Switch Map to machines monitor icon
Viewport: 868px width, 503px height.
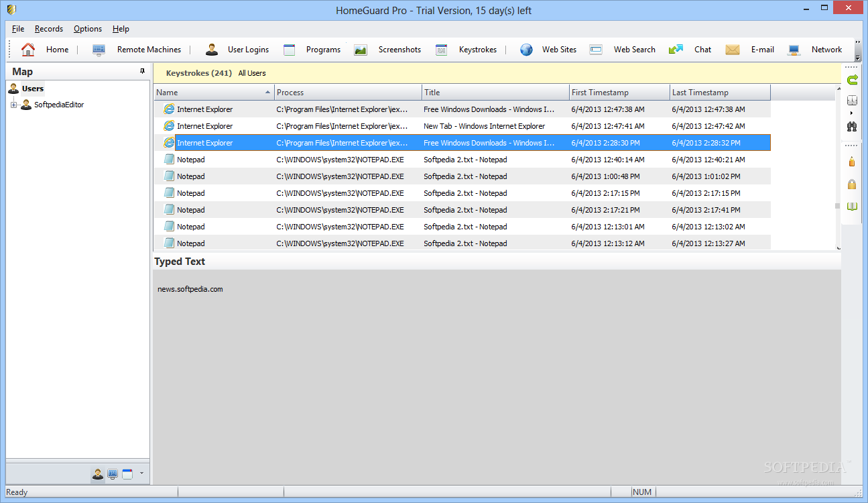(x=113, y=474)
